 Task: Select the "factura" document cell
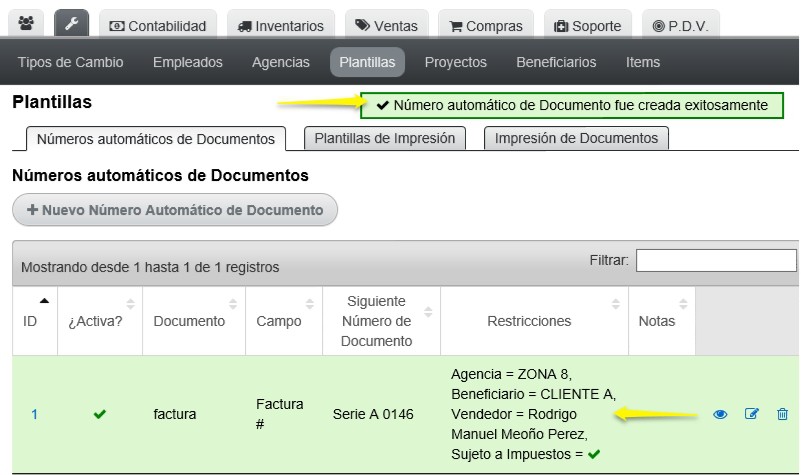click(x=175, y=414)
